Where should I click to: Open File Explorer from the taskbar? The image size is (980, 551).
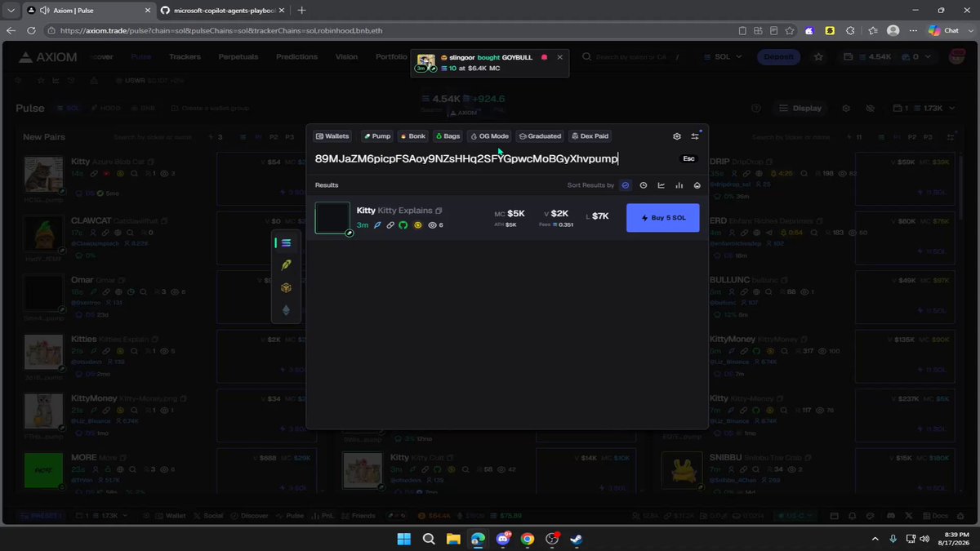pyautogui.click(x=453, y=539)
